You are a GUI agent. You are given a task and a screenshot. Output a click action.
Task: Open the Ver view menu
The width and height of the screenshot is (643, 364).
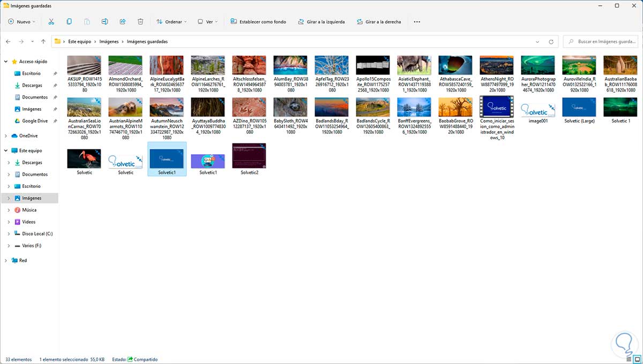pyautogui.click(x=207, y=22)
